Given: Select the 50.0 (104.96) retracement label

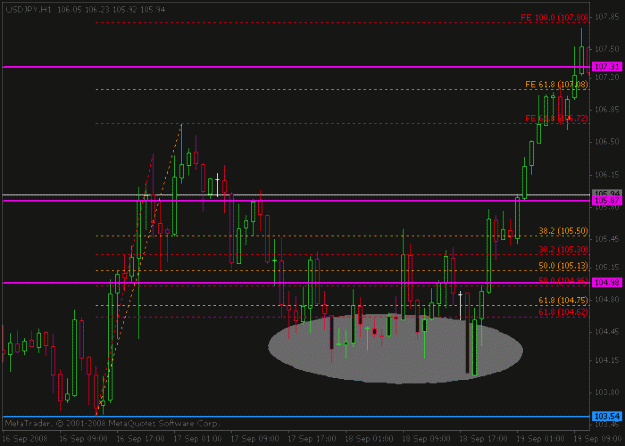Looking at the screenshot, I should pos(563,281).
